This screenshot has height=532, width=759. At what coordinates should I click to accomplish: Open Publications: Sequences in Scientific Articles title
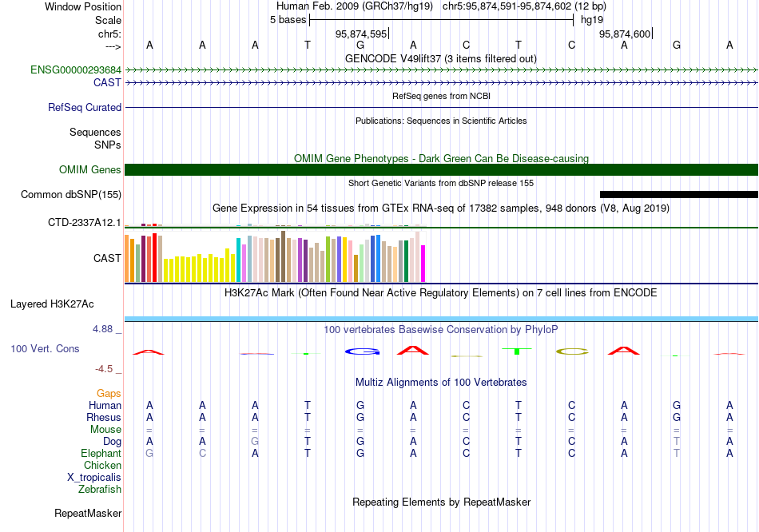click(x=441, y=121)
